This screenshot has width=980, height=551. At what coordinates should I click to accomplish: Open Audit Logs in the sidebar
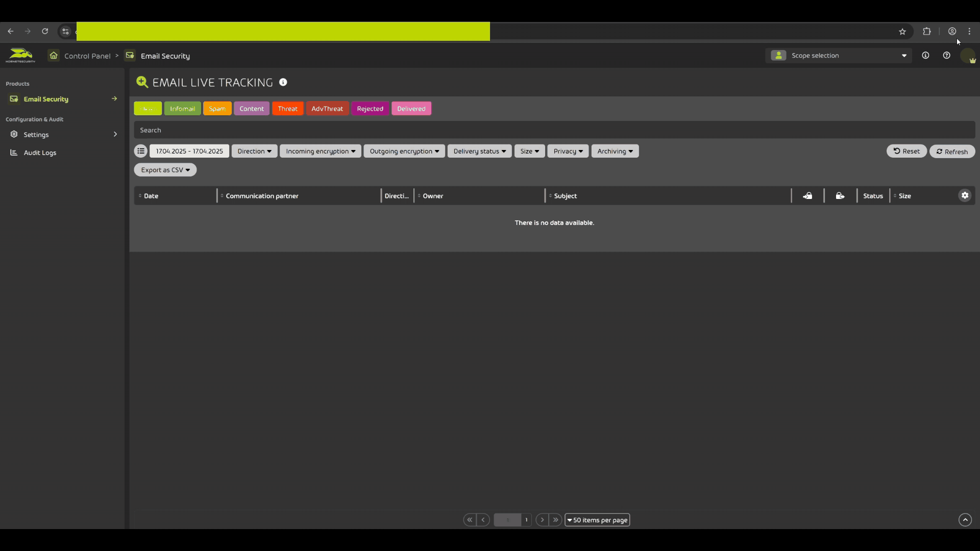coord(40,153)
